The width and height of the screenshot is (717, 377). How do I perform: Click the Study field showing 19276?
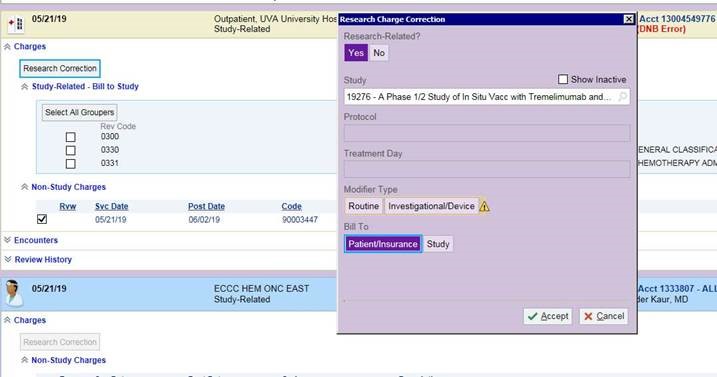click(487, 97)
